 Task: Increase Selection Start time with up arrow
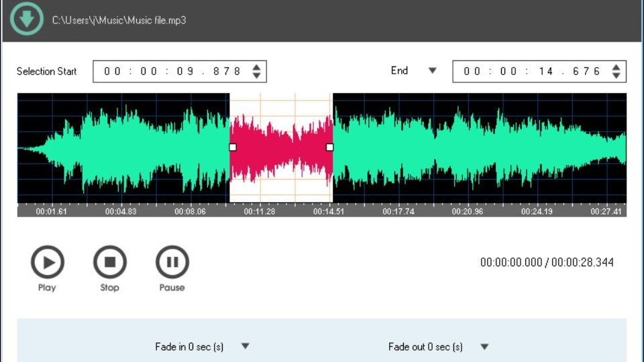(257, 68)
